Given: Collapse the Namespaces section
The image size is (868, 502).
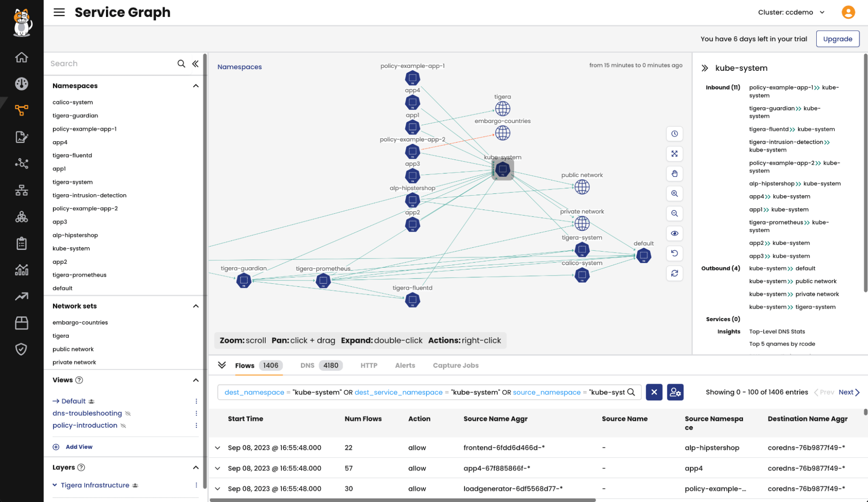Looking at the screenshot, I should point(196,86).
